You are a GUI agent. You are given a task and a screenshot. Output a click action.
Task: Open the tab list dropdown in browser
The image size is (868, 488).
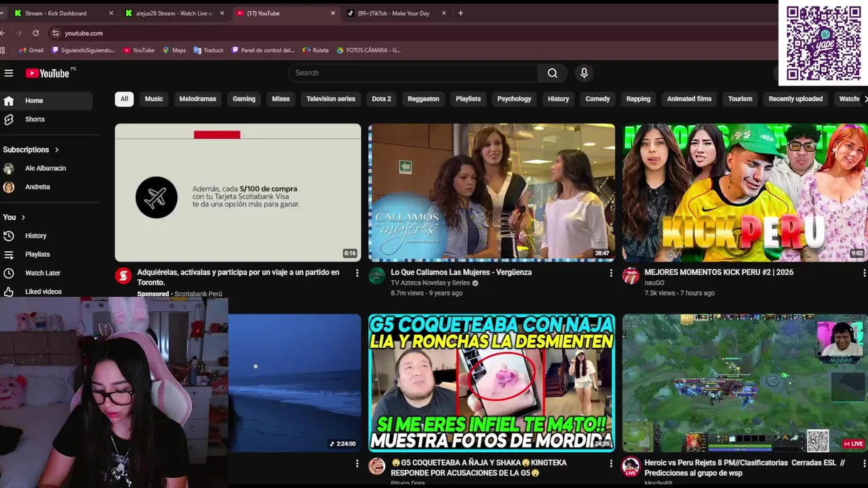[x=3, y=13]
